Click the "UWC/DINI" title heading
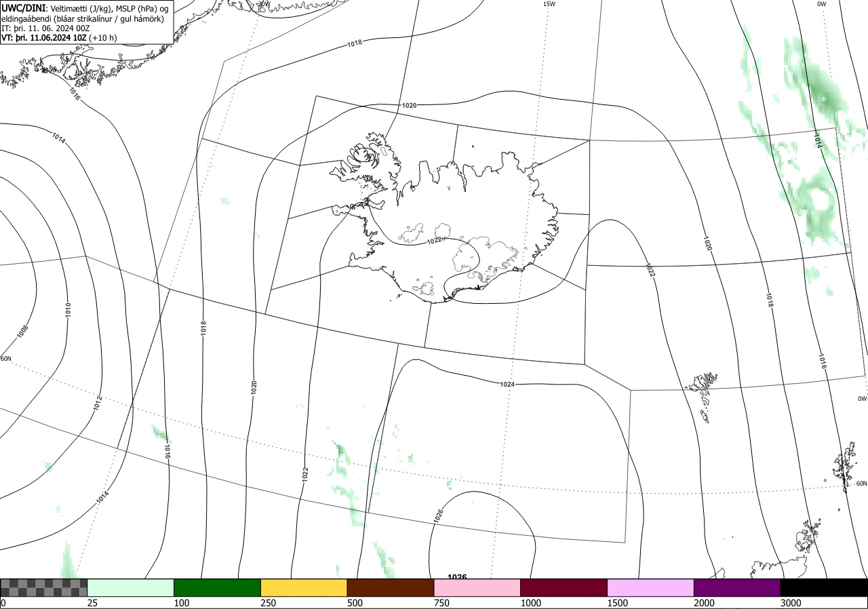The image size is (868, 609). tap(24, 7)
